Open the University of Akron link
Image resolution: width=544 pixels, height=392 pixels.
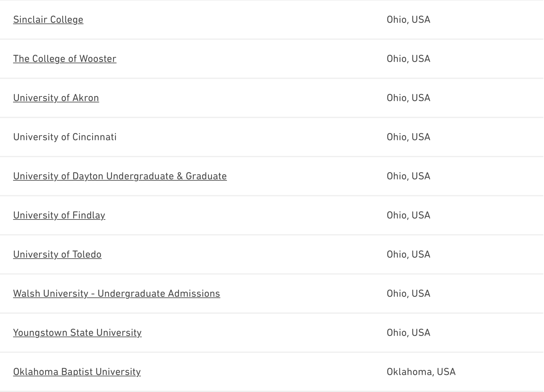tap(56, 98)
